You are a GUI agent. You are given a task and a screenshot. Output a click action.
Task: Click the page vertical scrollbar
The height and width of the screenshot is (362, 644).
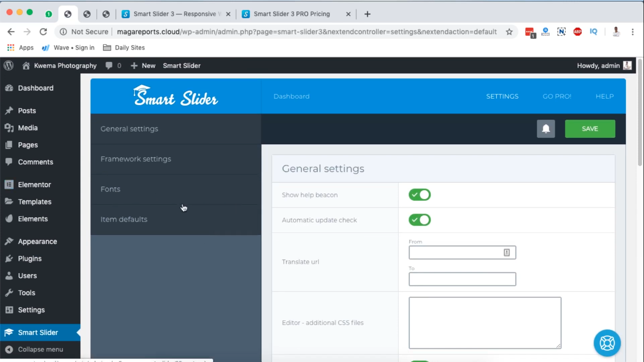[x=640, y=112]
